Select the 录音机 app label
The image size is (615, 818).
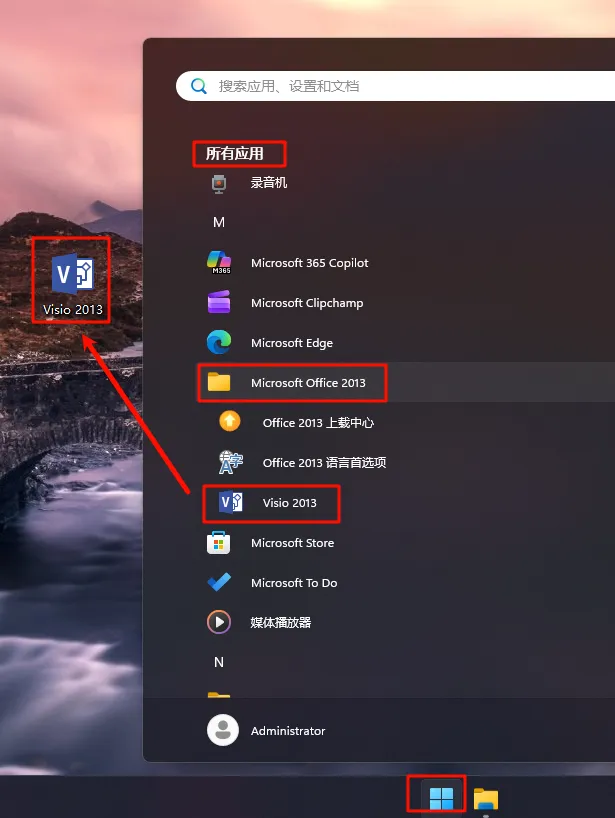coord(269,183)
